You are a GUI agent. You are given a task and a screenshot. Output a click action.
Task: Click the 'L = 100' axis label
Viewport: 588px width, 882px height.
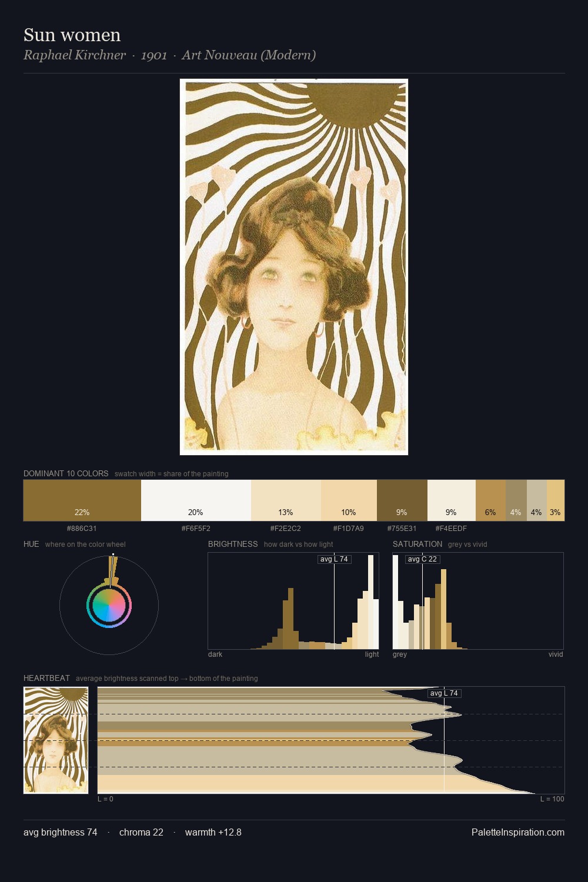point(552,799)
